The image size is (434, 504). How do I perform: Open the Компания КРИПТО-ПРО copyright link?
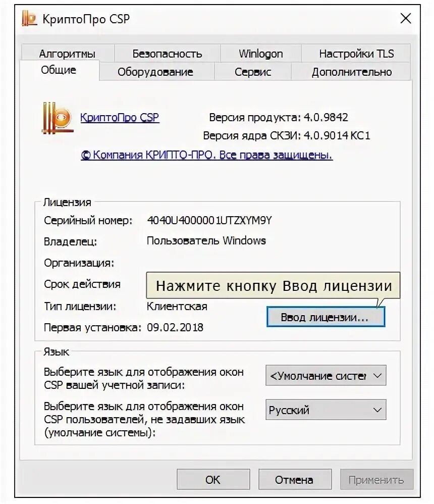(206, 155)
